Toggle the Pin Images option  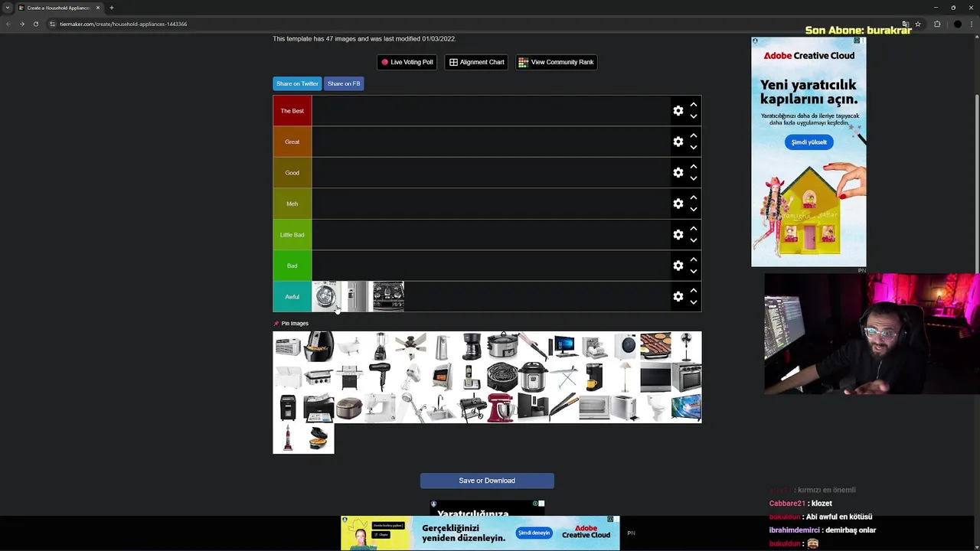click(291, 324)
